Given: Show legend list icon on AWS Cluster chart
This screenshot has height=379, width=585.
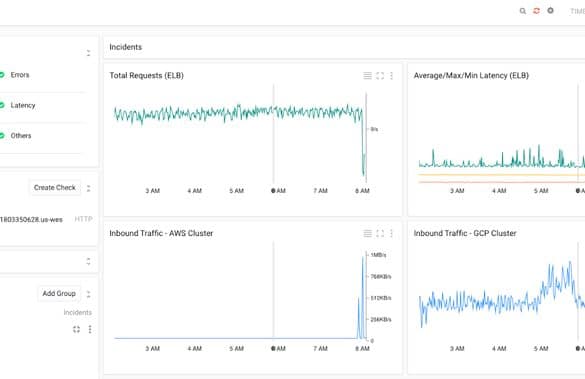Looking at the screenshot, I should (367, 234).
